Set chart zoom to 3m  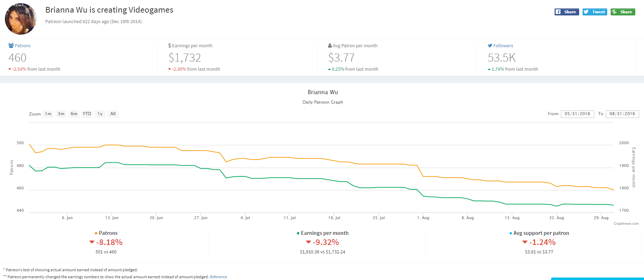[x=61, y=114]
